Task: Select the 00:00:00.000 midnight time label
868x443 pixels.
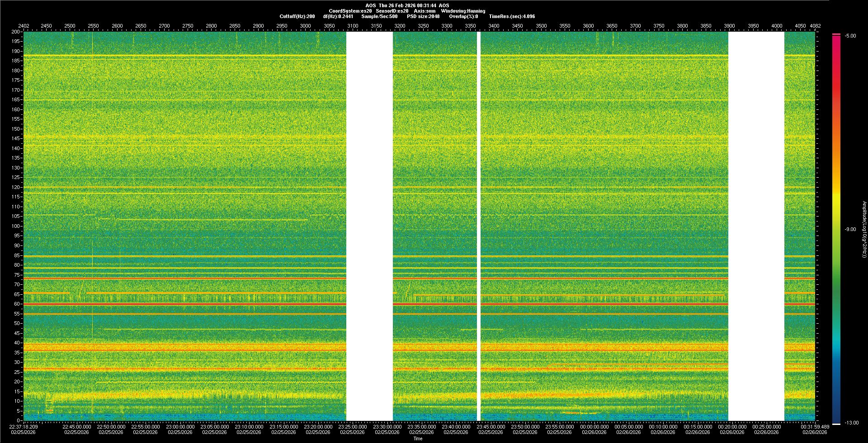Action: (594, 427)
